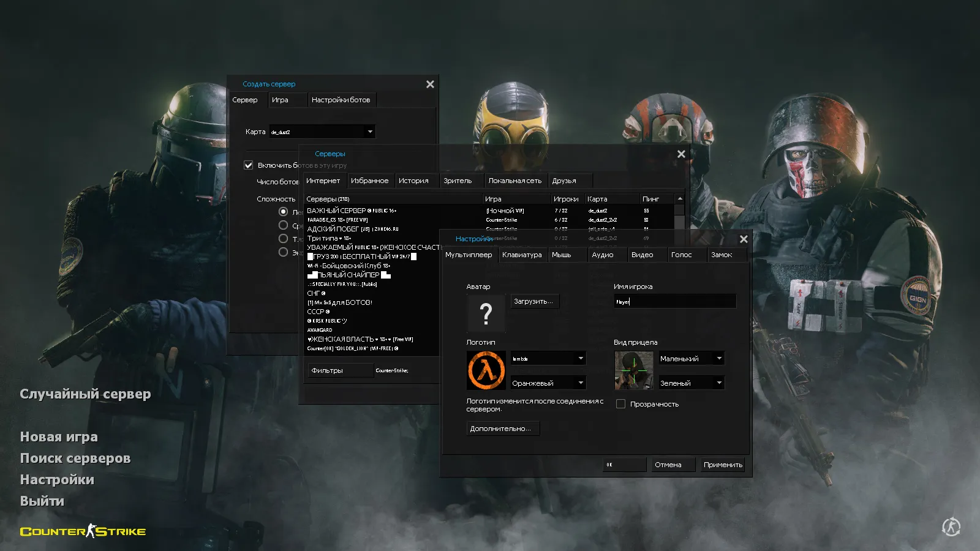
Task: Click the orange lambda logo preview
Action: [x=486, y=370]
